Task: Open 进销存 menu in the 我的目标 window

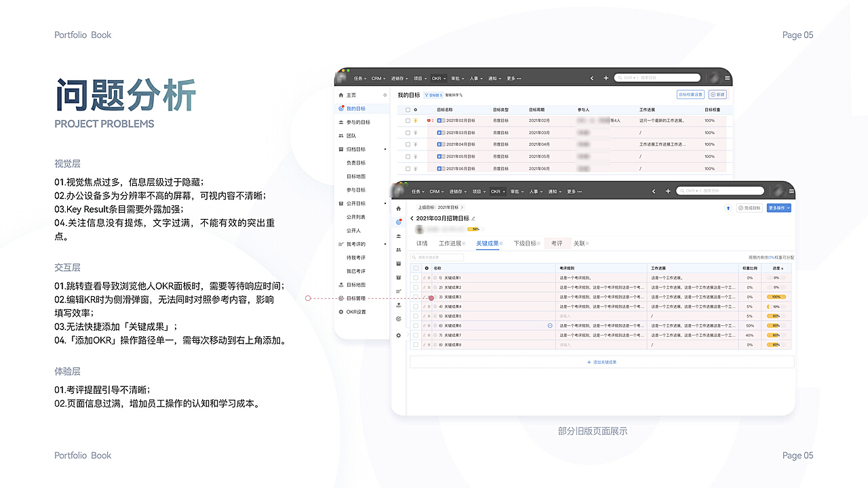Action: point(400,78)
